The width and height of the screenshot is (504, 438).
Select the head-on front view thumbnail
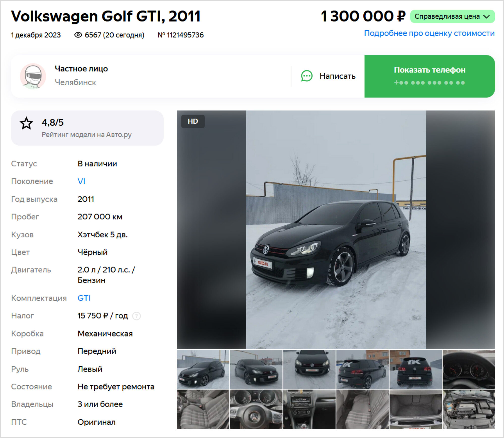tap(309, 369)
